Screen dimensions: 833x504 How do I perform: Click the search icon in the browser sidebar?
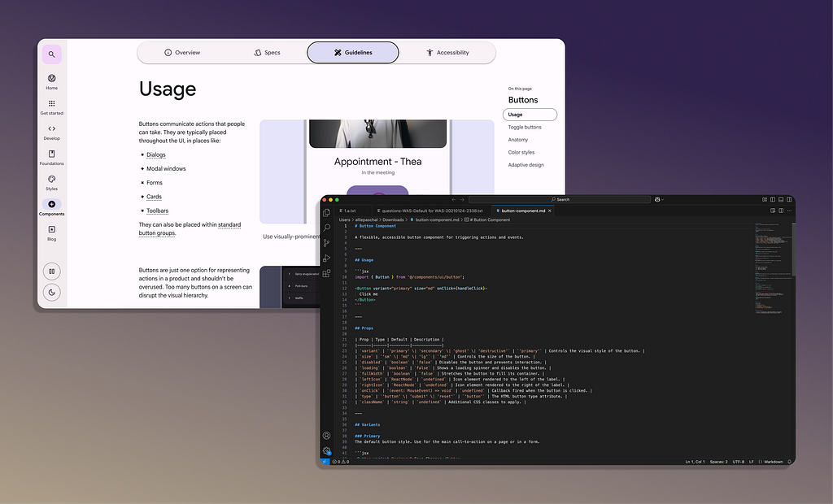click(x=51, y=54)
